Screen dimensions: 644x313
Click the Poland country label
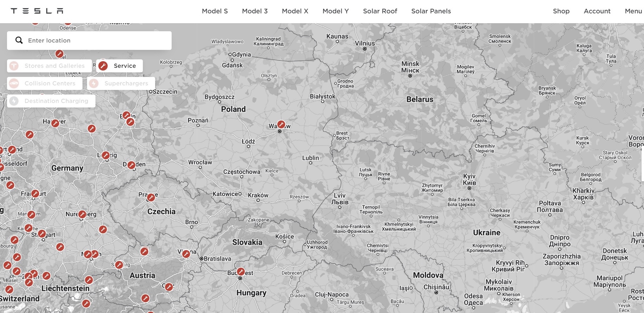(x=233, y=109)
